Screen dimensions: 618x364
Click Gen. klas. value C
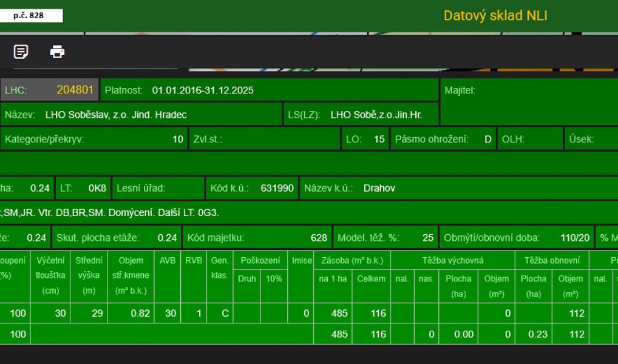coord(225,313)
